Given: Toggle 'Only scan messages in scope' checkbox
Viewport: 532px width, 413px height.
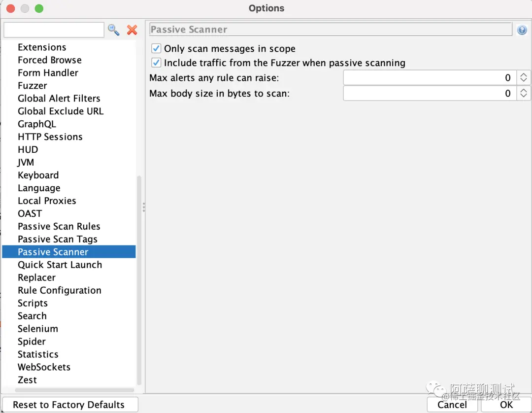Looking at the screenshot, I should tap(156, 48).
